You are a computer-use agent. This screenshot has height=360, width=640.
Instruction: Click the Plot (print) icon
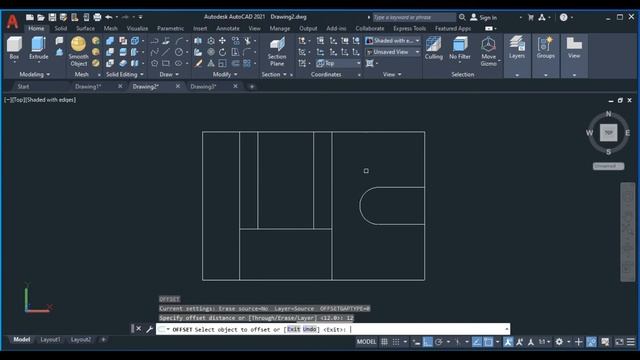point(97,17)
